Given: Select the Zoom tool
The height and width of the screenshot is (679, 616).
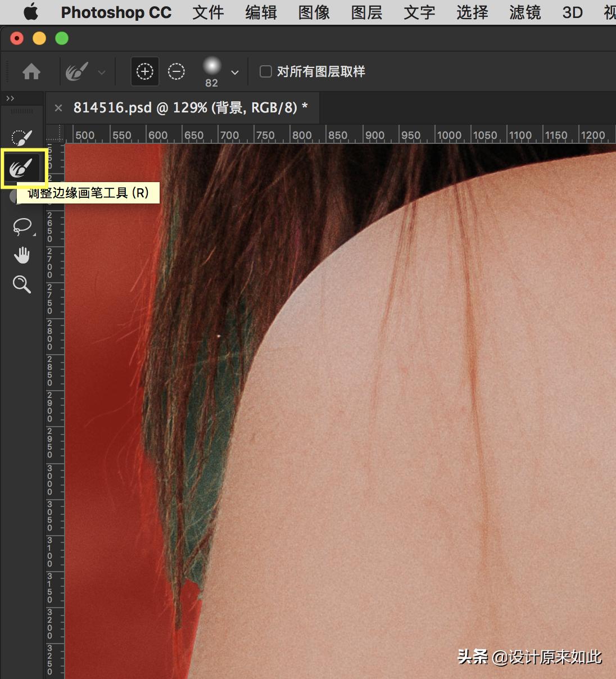Looking at the screenshot, I should [22, 284].
